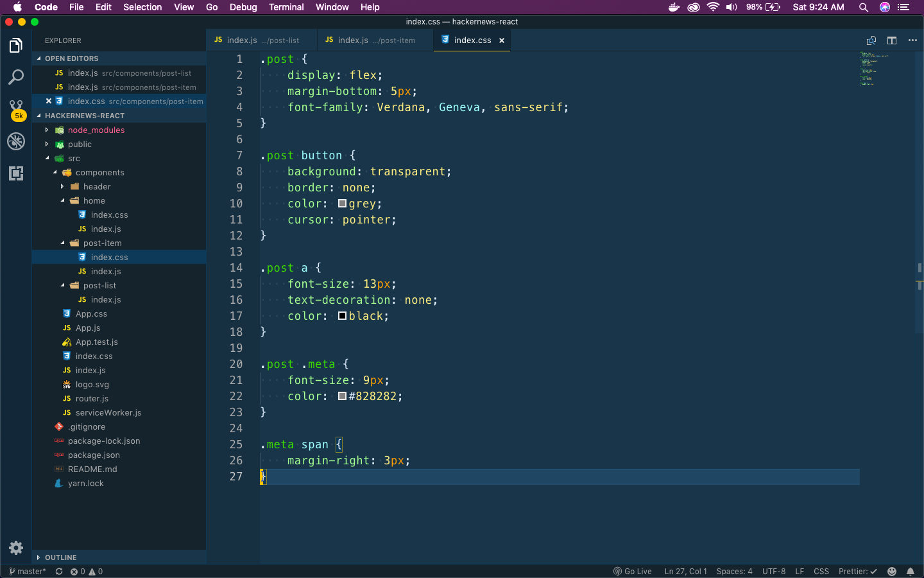Screen dimensions: 924x578
Task: Open Notification Center list icon
Action: tap(904, 7)
